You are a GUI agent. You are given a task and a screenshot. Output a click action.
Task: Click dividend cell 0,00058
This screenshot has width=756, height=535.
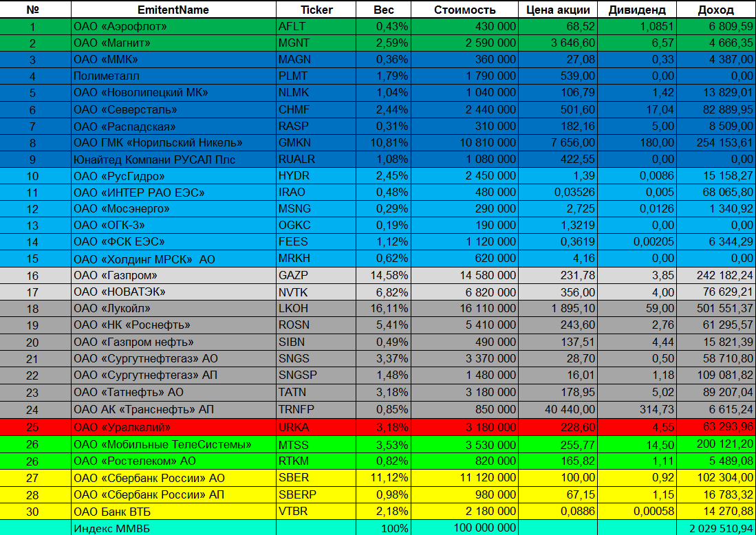pos(637,511)
